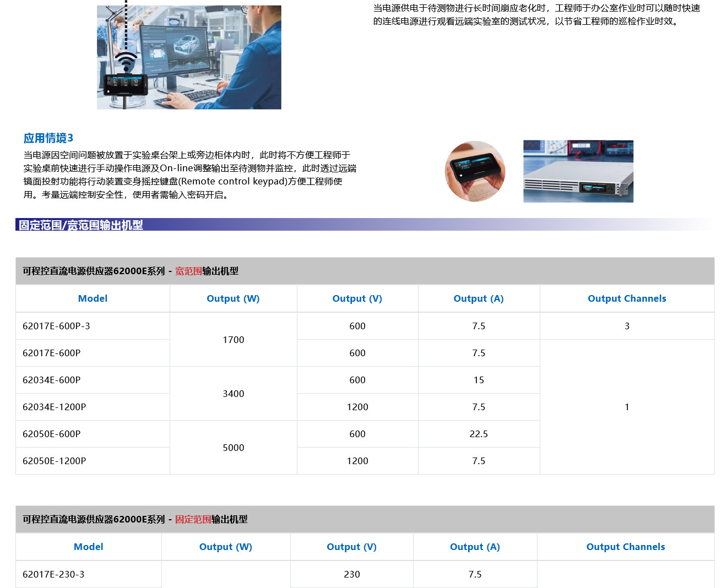Image resolution: width=727 pixels, height=588 pixels.
Task: Click Output Channels header in the 宽范围 table
Action: click(627, 298)
